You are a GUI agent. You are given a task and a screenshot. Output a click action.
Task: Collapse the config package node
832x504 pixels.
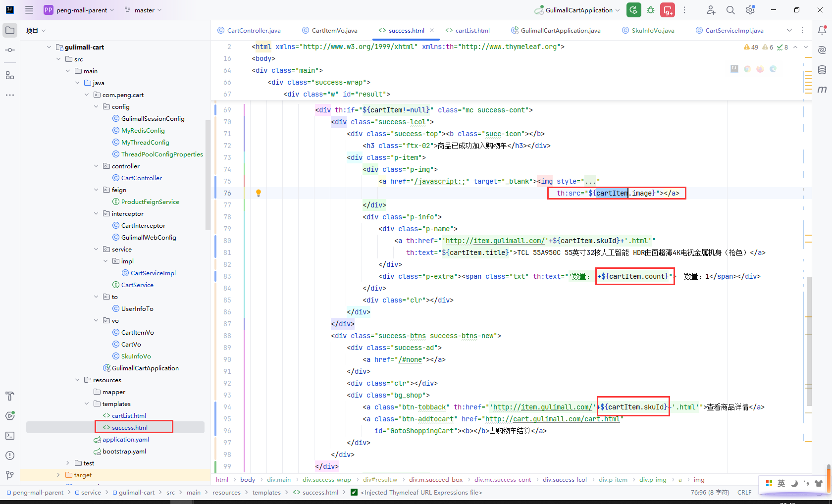96,106
